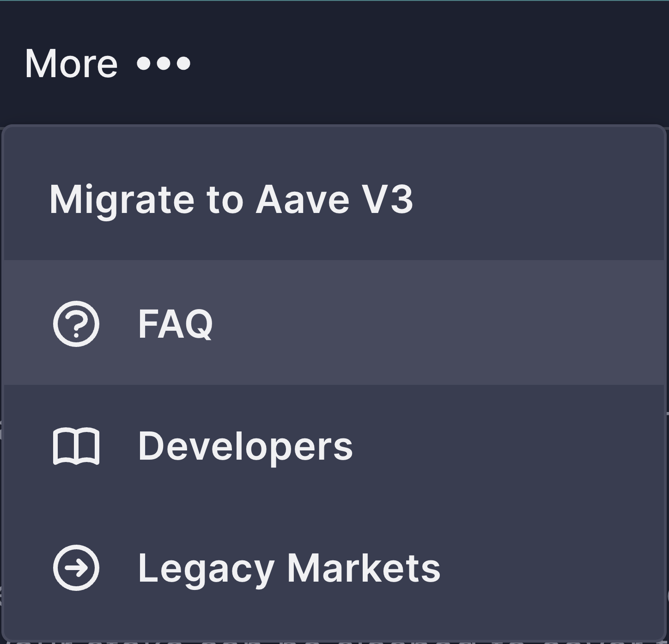
Task: Click the Legacy Markets text label
Action: (289, 568)
